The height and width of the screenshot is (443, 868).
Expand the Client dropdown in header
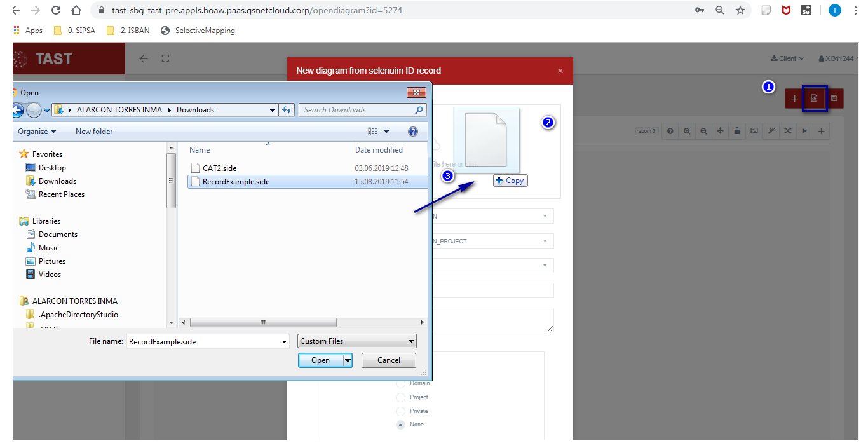pos(787,58)
